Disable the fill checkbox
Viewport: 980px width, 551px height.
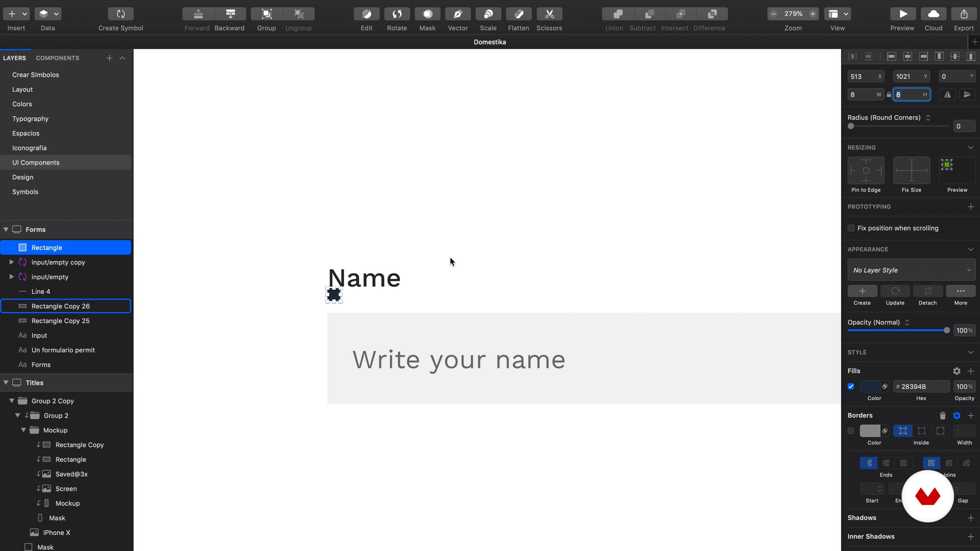(x=851, y=387)
